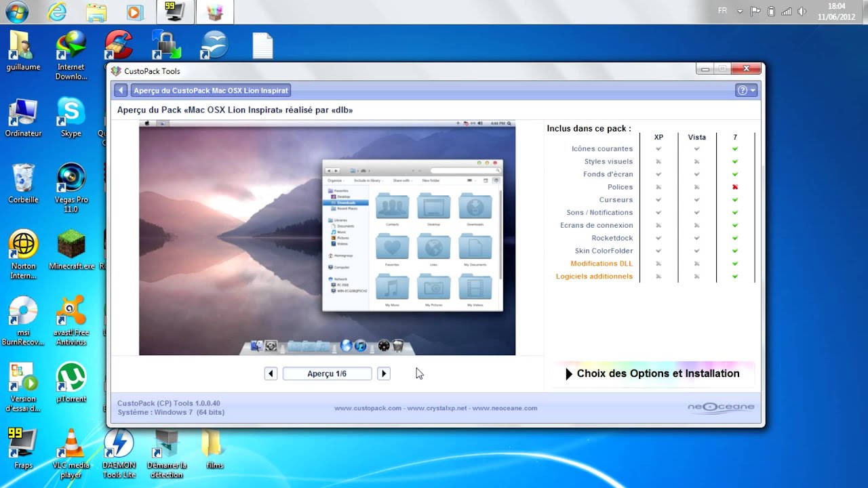Open the Windows Start menu
Image resolution: width=868 pixels, height=488 pixels.
click(x=17, y=12)
